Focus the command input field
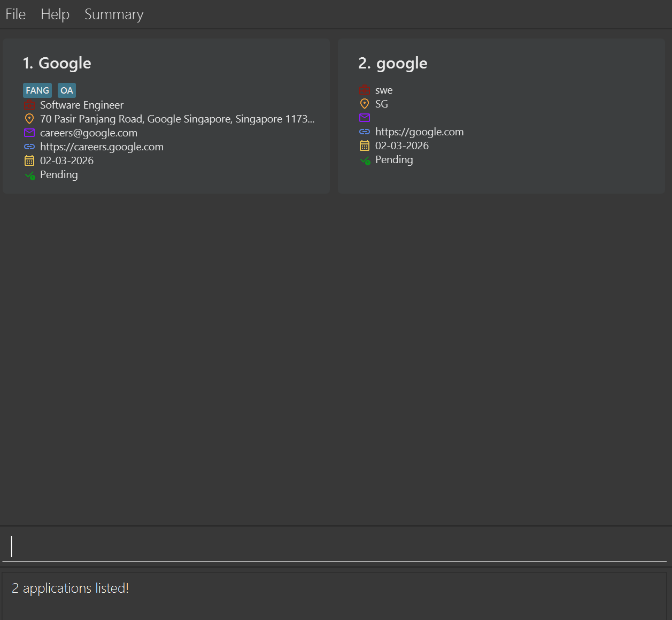Viewport: 672px width, 620px height. pyautogui.click(x=335, y=546)
